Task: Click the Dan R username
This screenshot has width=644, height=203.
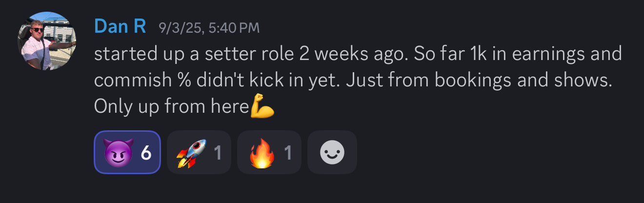Action: (120, 27)
